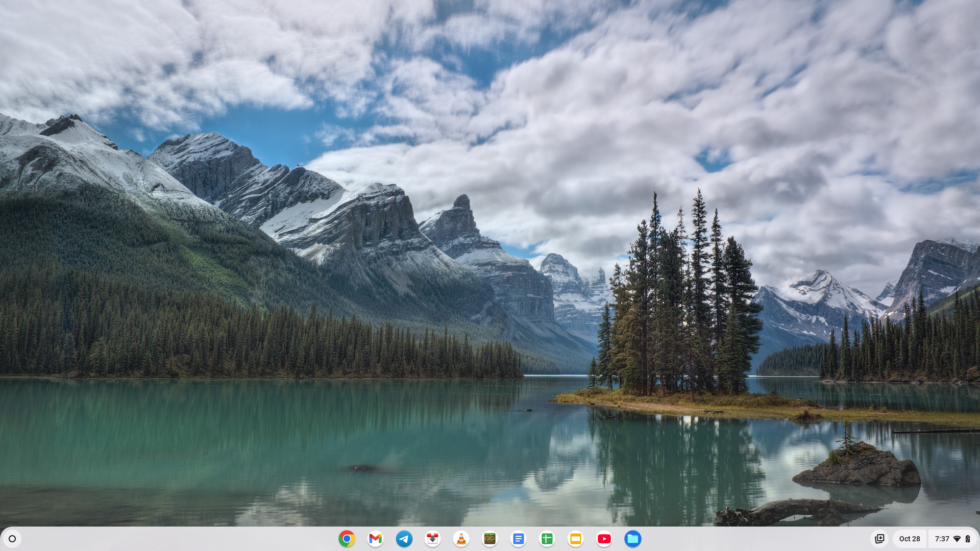
Task: Open holding space to view recent downloads
Action: tap(880, 539)
